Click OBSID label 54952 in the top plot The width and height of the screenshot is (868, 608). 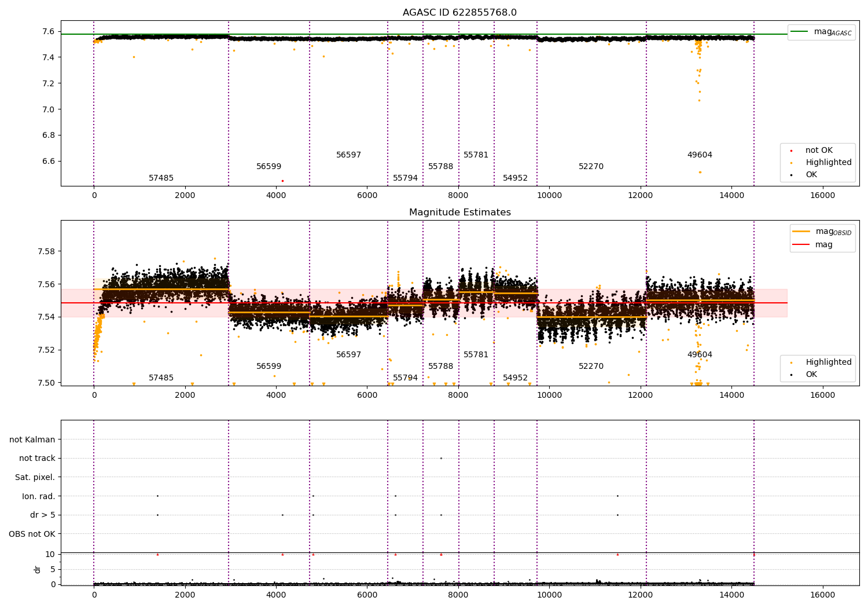(515, 178)
